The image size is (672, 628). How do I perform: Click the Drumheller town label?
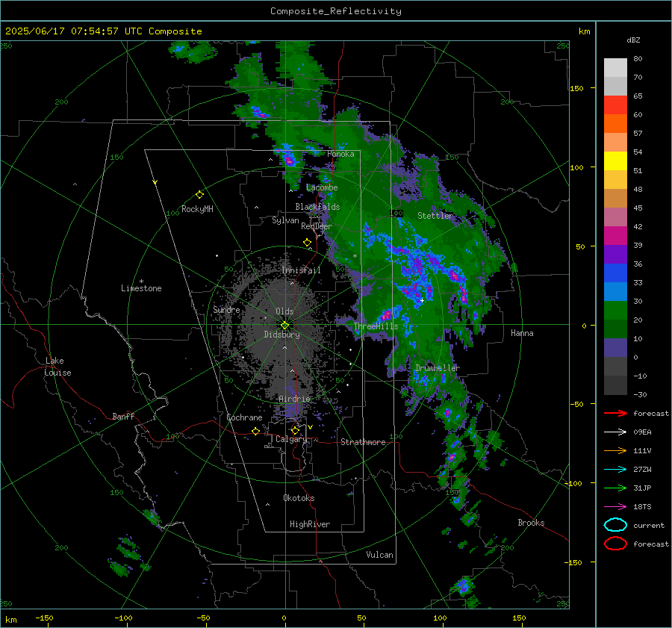tap(437, 368)
